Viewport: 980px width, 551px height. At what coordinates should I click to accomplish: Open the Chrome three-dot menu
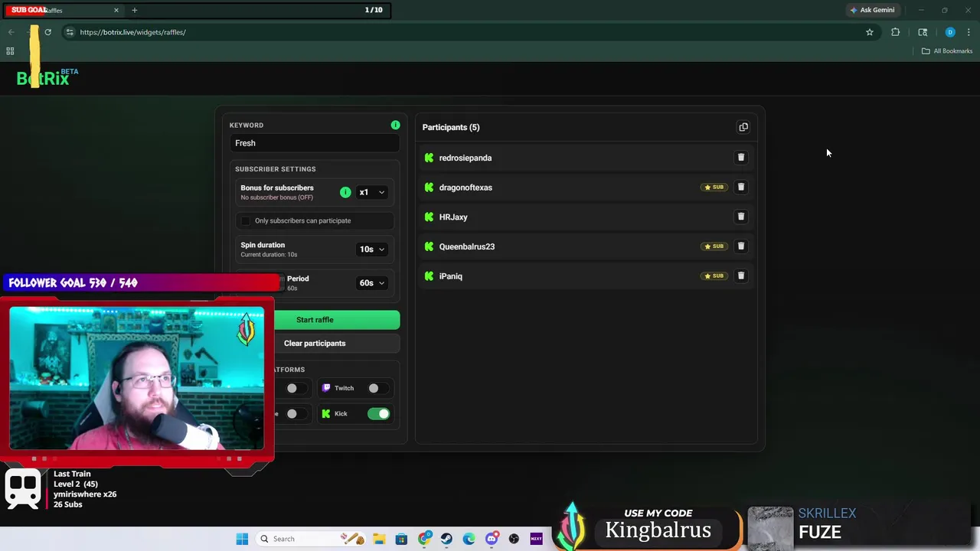[969, 32]
